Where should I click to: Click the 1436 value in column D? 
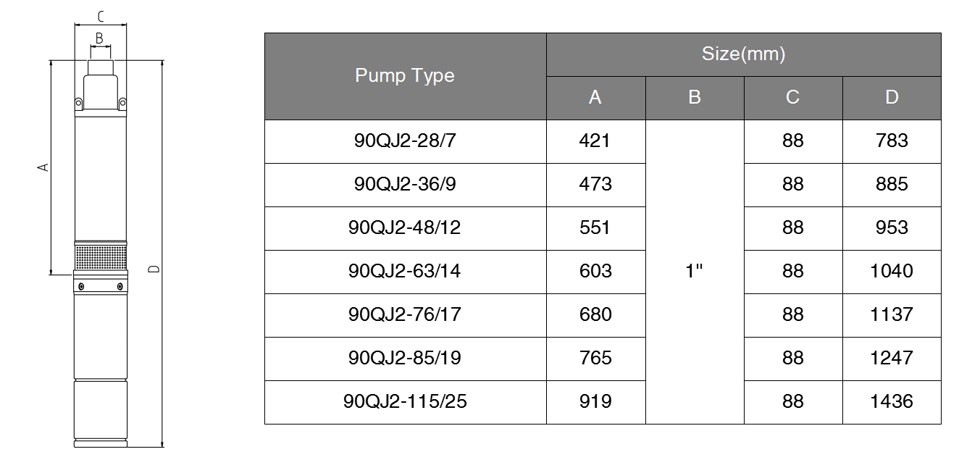[x=892, y=401]
